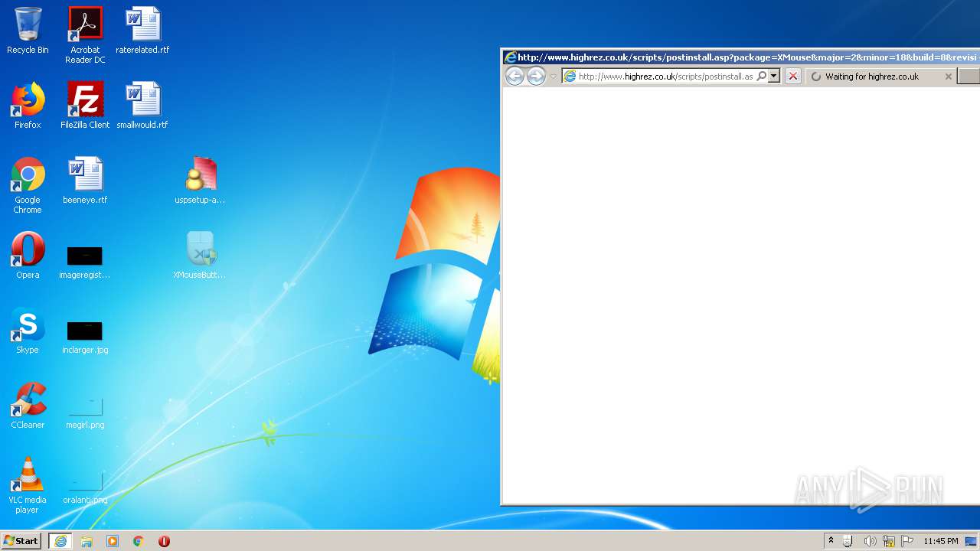980x551 pixels.
Task: Open a new tab in Internet Explorer
Action: [969, 77]
